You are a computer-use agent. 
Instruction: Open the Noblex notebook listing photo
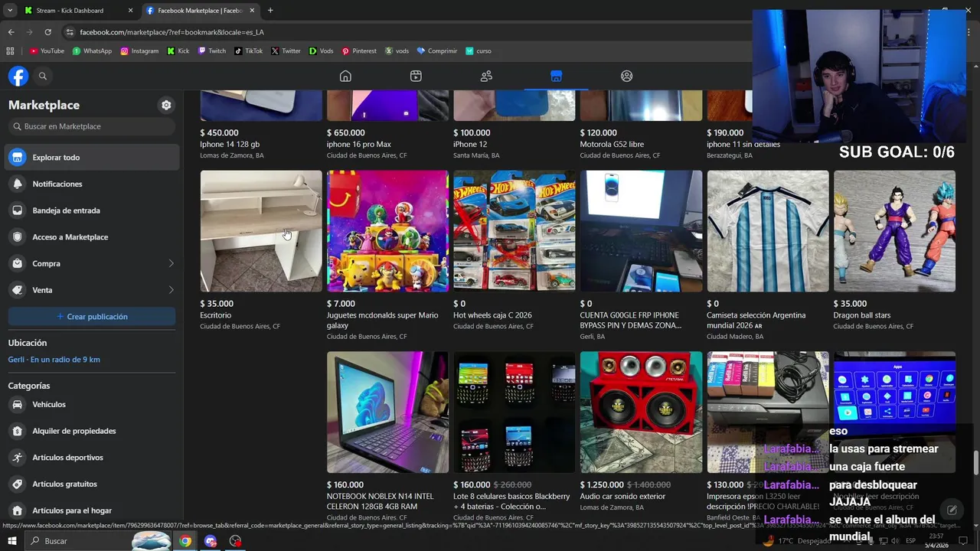click(387, 412)
